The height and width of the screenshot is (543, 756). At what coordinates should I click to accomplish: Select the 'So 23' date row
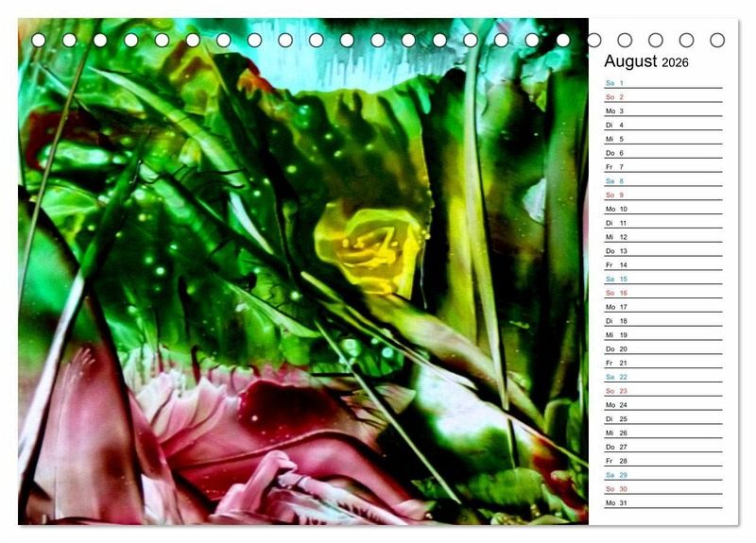663,390
